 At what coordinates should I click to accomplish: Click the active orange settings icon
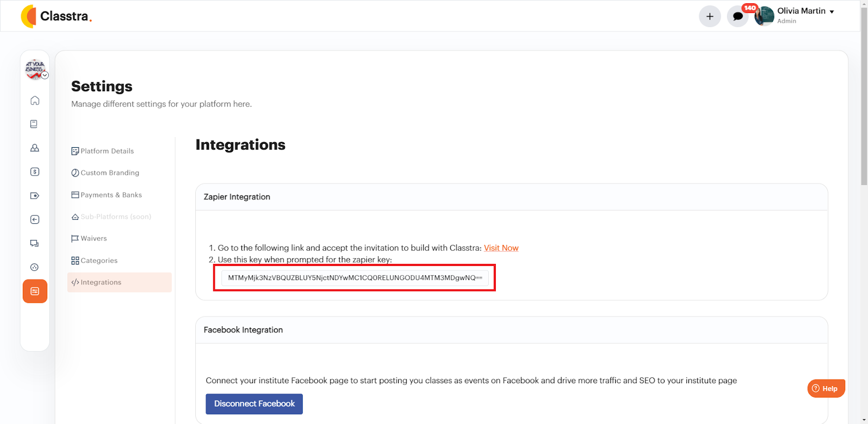click(35, 292)
